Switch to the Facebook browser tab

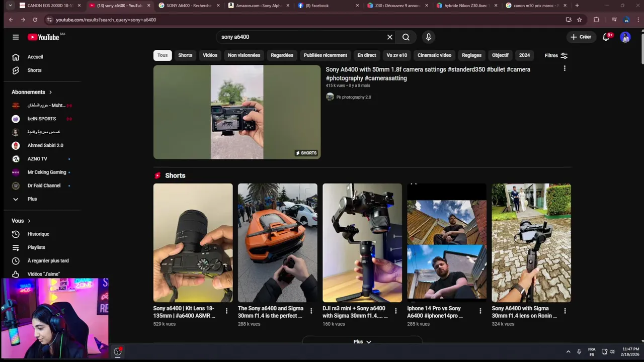click(x=328, y=6)
